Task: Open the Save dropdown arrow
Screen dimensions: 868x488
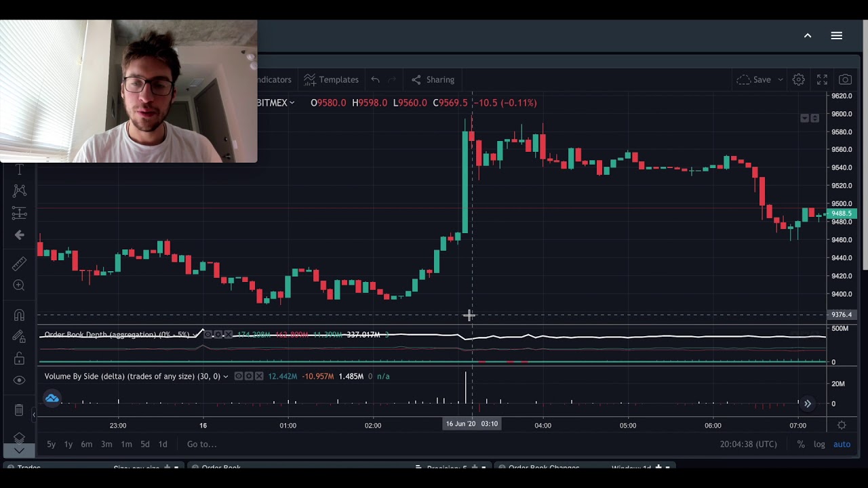Action: tap(780, 79)
